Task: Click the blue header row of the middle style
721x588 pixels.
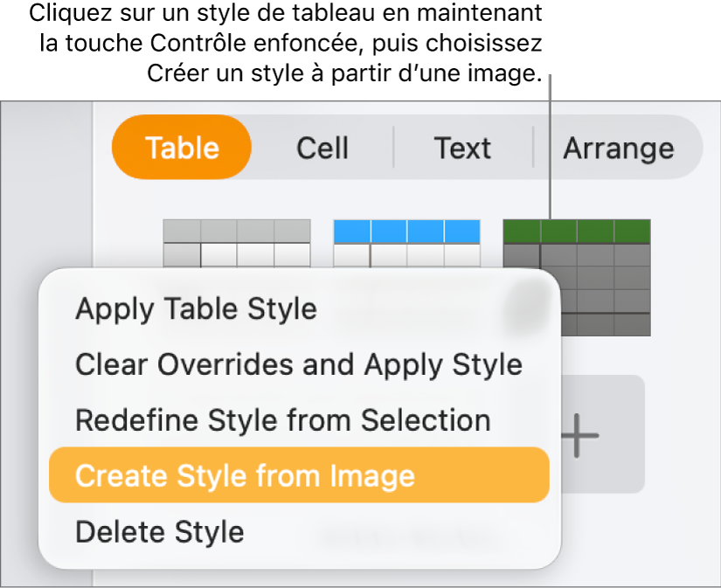Action: 407,229
